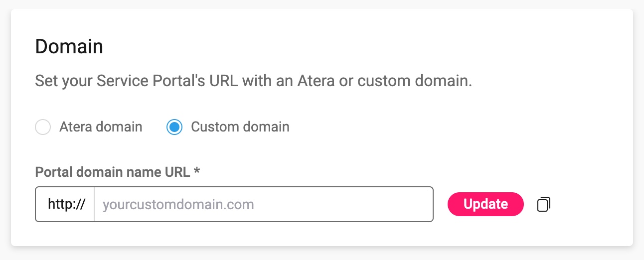Click the placeholder text in the domain field
The height and width of the screenshot is (260, 644).
click(x=178, y=204)
